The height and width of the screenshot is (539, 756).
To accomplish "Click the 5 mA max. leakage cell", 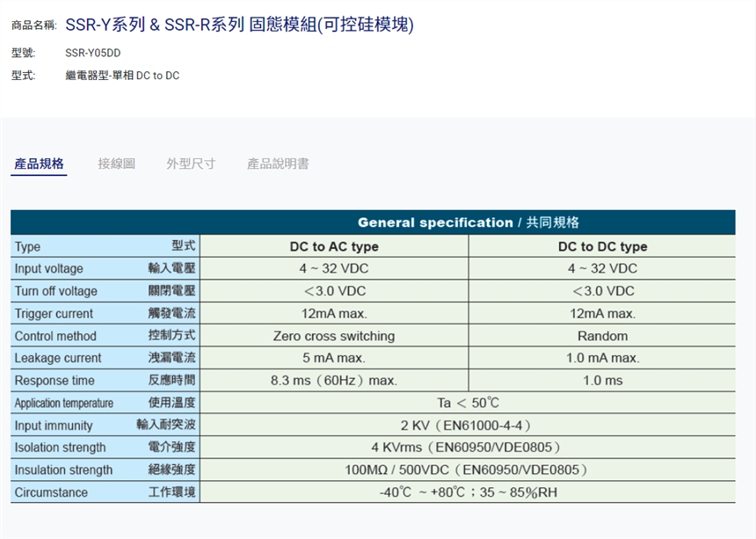I will (334, 358).
